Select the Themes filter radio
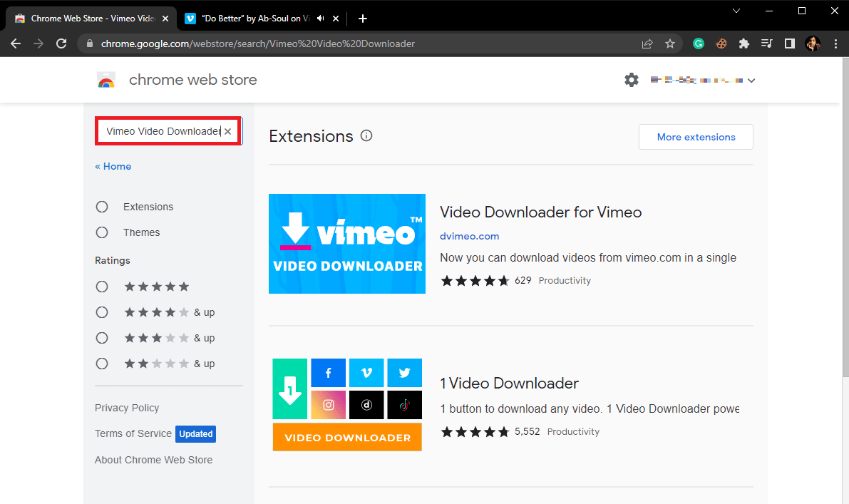The image size is (849, 504). click(x=102, y=232)
